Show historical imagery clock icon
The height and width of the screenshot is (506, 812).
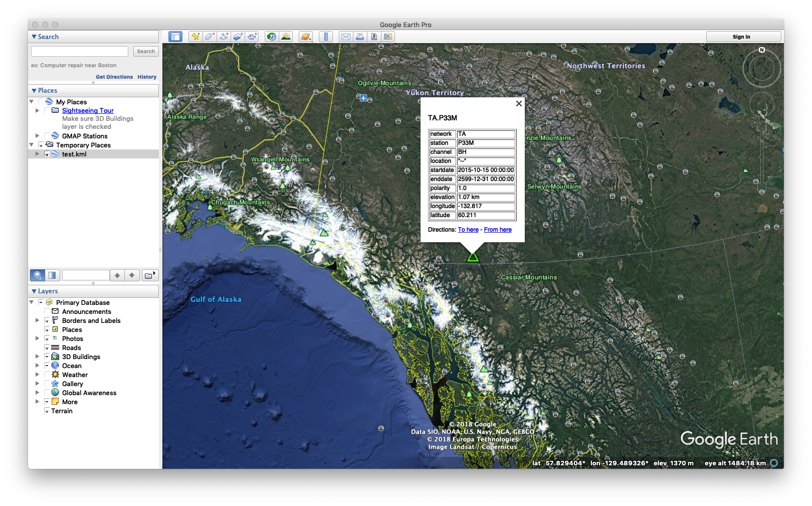coord(271,37)
